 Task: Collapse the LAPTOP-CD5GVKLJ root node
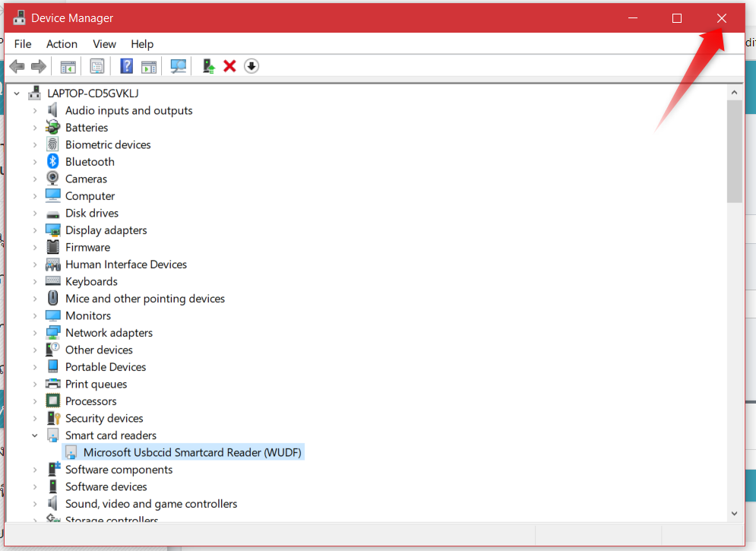[x=17, y=93]
